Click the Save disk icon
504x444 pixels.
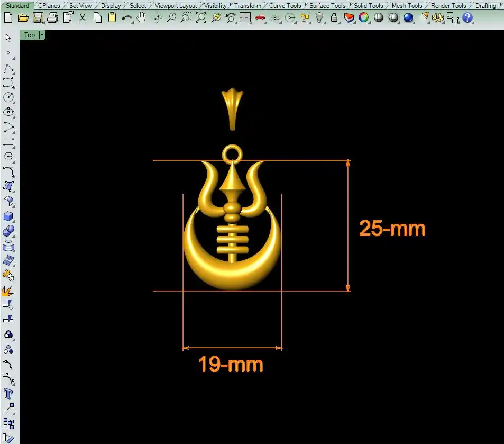[38, 18]
